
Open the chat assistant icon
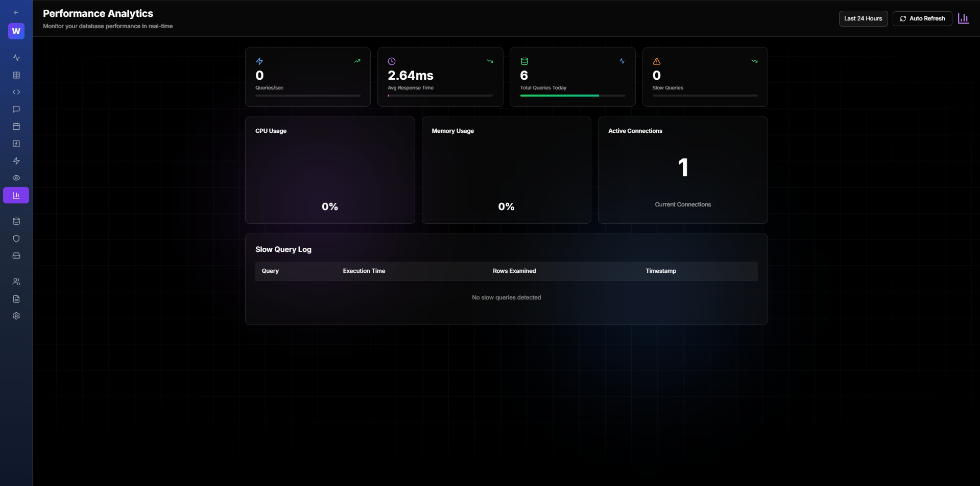16,109
